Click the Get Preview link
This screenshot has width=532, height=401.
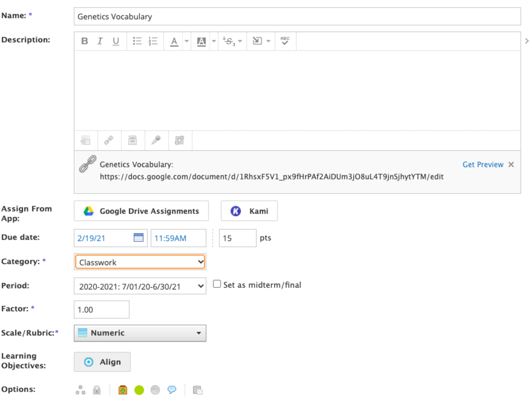[x=483, y=165]
